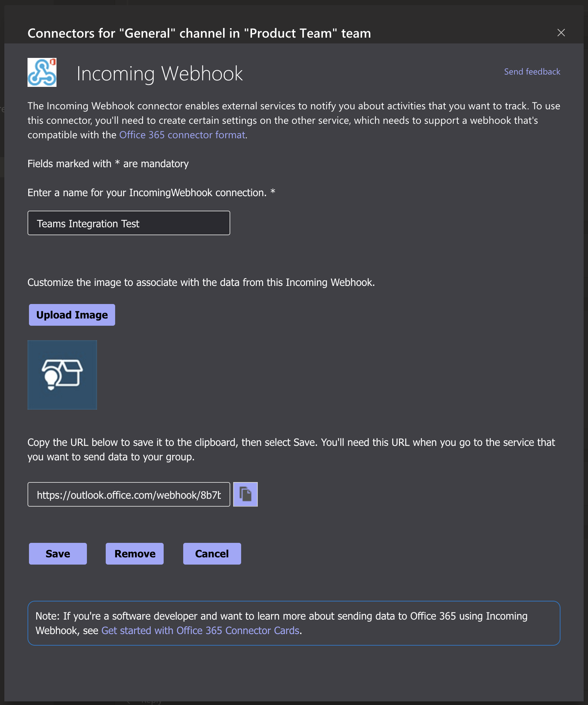The height and width of the screenshot is (705, 588).
Task: Copy the webhook URL to clipboard
Action: 245,494
